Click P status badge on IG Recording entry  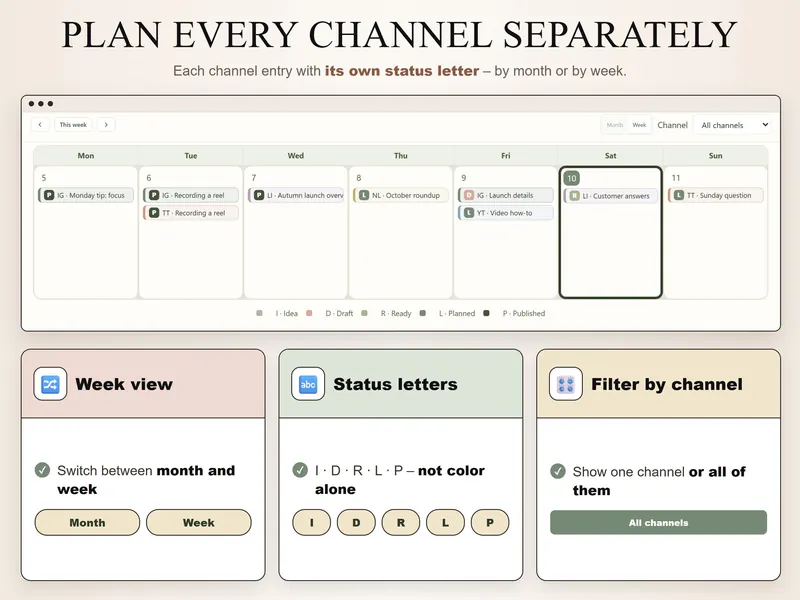(154, 195)
